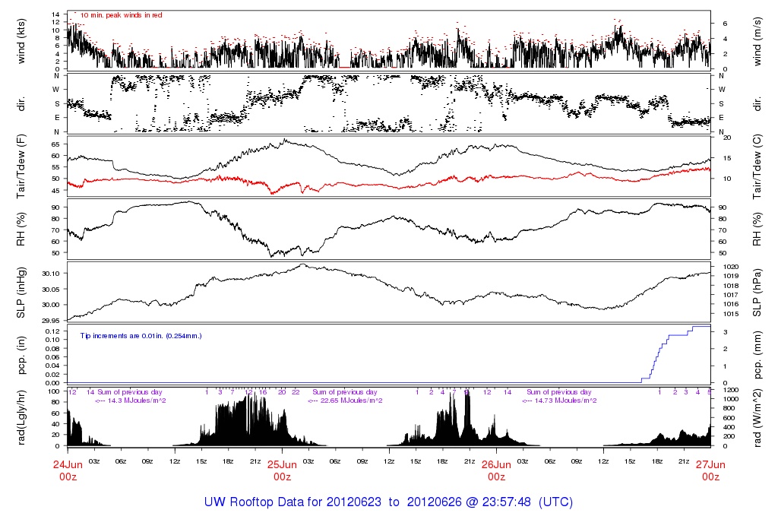The height and width of the screenshot is (532, 778).
Task: Click the left 'dir.' axis label
Action: tap(21, 104)
